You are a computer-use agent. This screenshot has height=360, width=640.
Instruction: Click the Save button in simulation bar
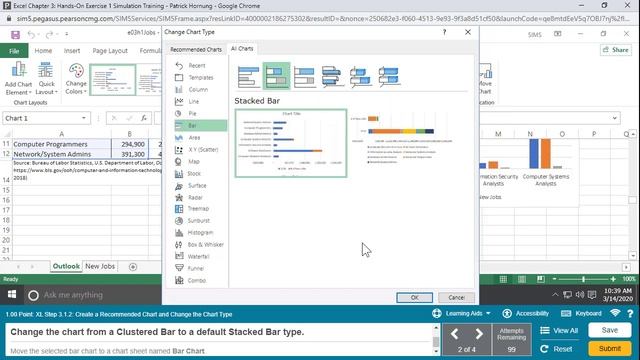pyautogui.click(x=609, y=330)
